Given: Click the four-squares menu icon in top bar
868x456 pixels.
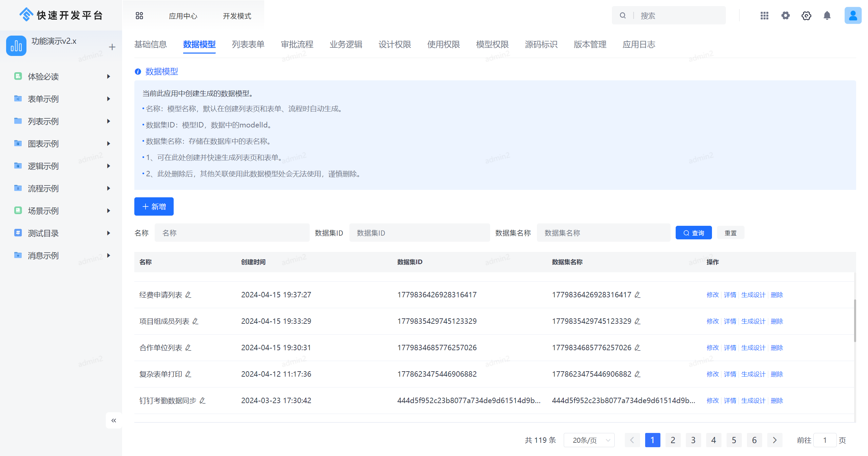Looking at the screenshot, I should point(139,16).
